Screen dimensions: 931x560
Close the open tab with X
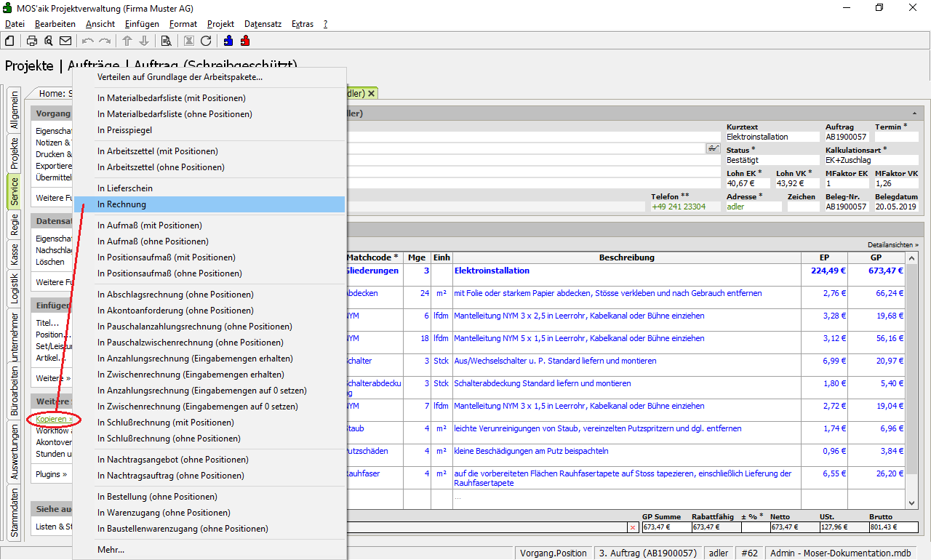pyautogui.click(x=371, y=93)
